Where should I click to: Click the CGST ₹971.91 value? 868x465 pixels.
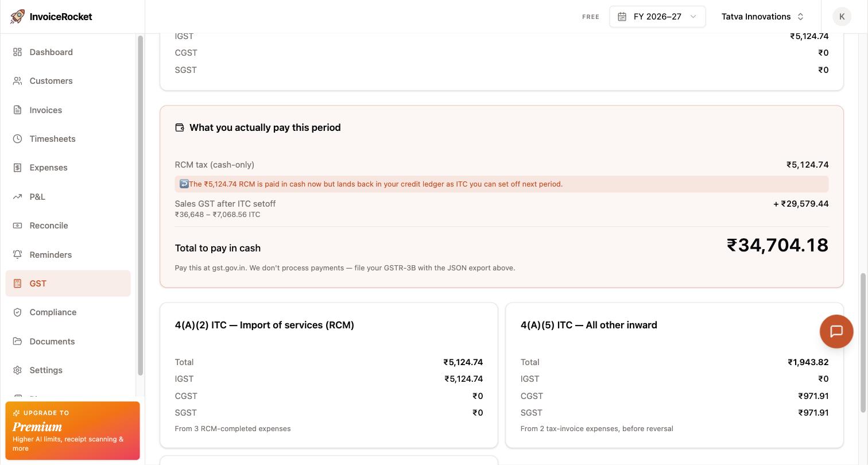coord(813,396)
